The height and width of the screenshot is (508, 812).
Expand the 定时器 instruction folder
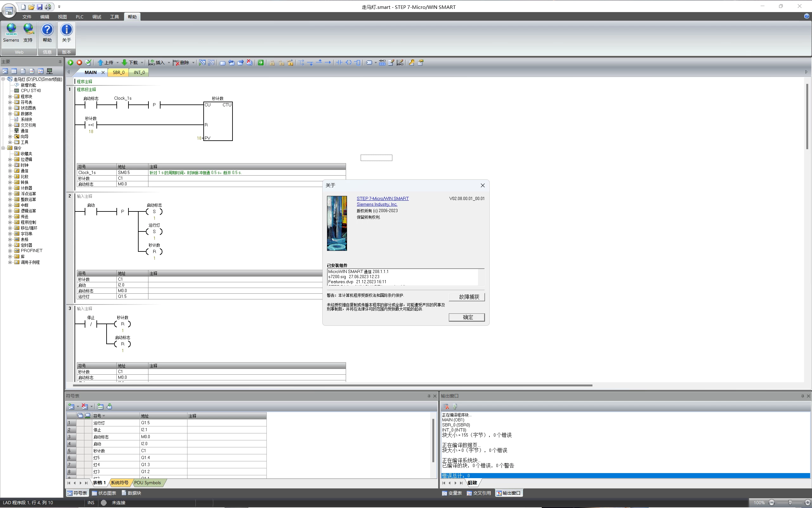[x=10, y=245]
